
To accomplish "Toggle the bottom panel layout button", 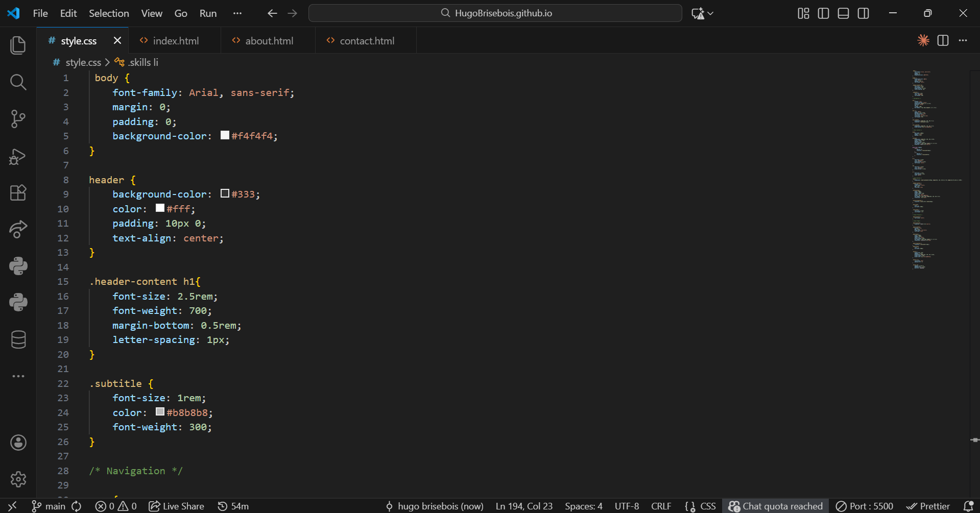I will [x=843, y=13].
